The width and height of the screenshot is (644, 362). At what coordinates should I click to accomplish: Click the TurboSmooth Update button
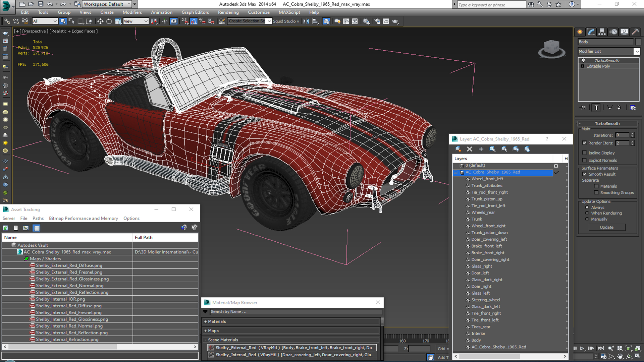click(x=607, y=227)
